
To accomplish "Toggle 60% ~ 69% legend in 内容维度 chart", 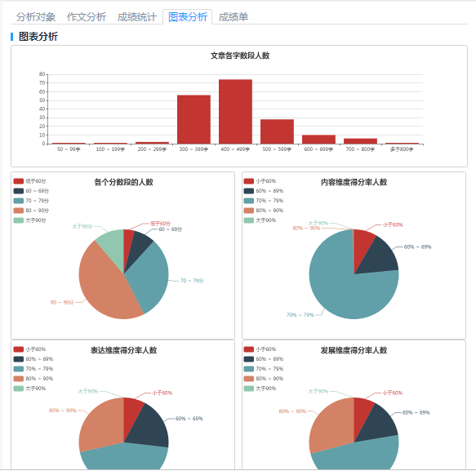I will tap(264, 191).
